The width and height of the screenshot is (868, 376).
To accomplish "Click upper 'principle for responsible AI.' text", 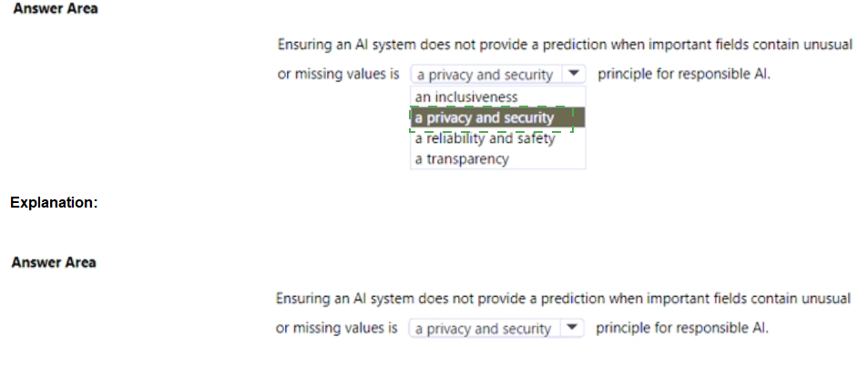I will point(684,74).
